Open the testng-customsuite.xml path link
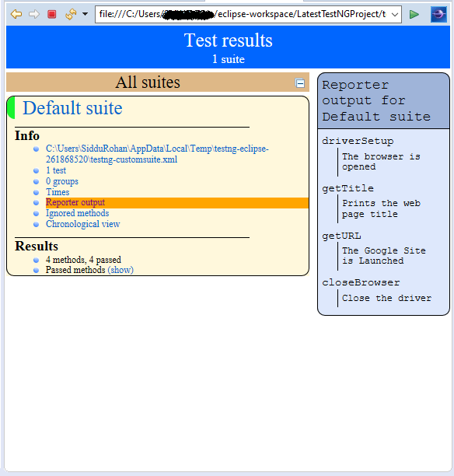 coord(157,154)
